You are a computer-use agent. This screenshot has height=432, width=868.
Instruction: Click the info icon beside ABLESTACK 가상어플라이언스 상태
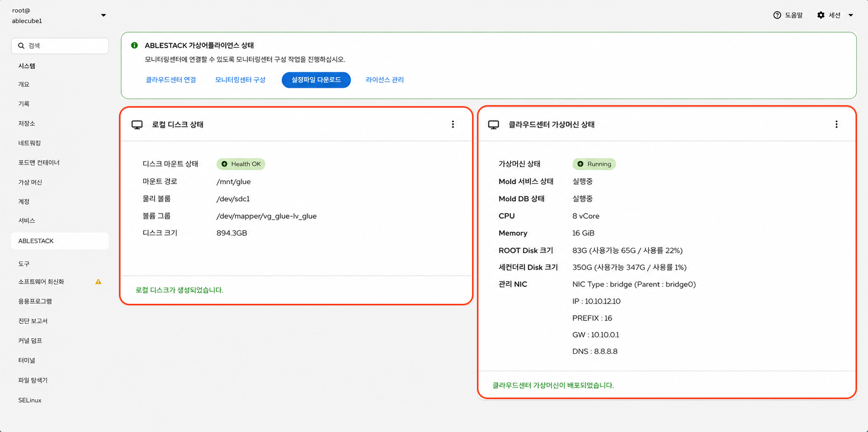click(x=134, y=45)
